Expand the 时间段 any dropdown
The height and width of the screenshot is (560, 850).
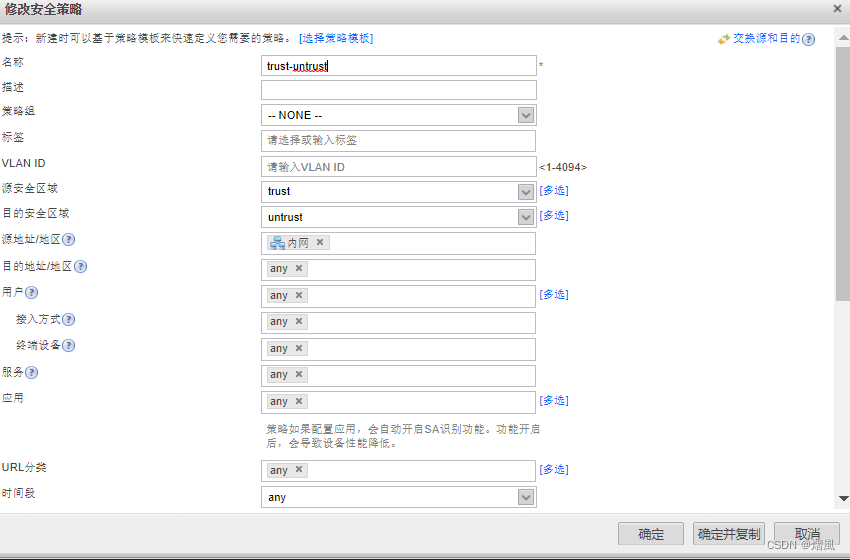pos(525,497)
